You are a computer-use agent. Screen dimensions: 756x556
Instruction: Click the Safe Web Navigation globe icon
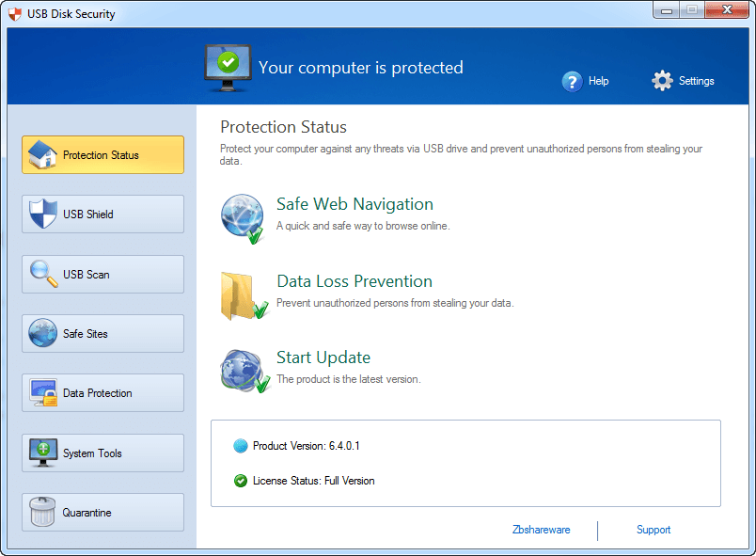pyautogui.click(x=243, y=219)
